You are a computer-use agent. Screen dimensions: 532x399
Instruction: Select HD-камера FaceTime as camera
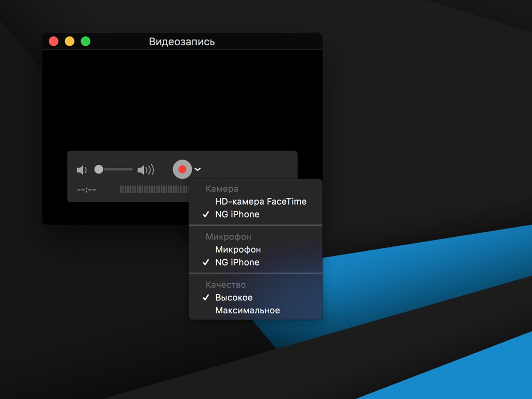(x=256, y=202)
